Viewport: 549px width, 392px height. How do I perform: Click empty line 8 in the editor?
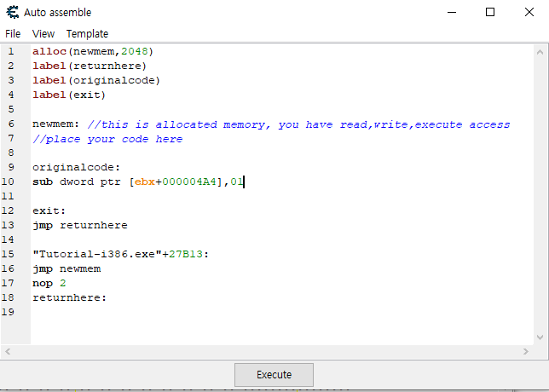coord(282,153)
